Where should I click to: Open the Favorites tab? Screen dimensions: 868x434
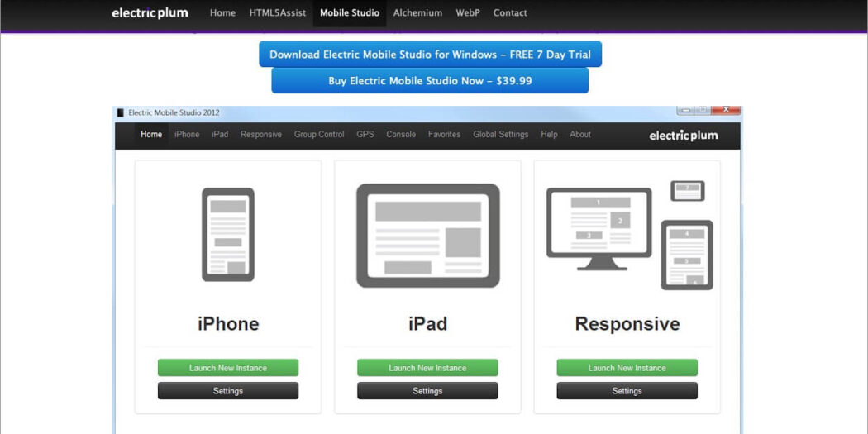tap(444, 135)
